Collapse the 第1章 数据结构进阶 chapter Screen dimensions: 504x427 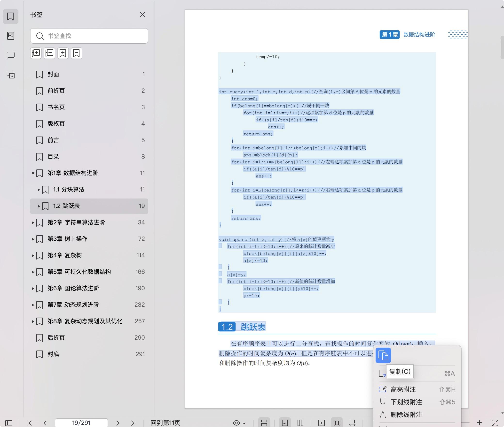click(x=33, y=173)
